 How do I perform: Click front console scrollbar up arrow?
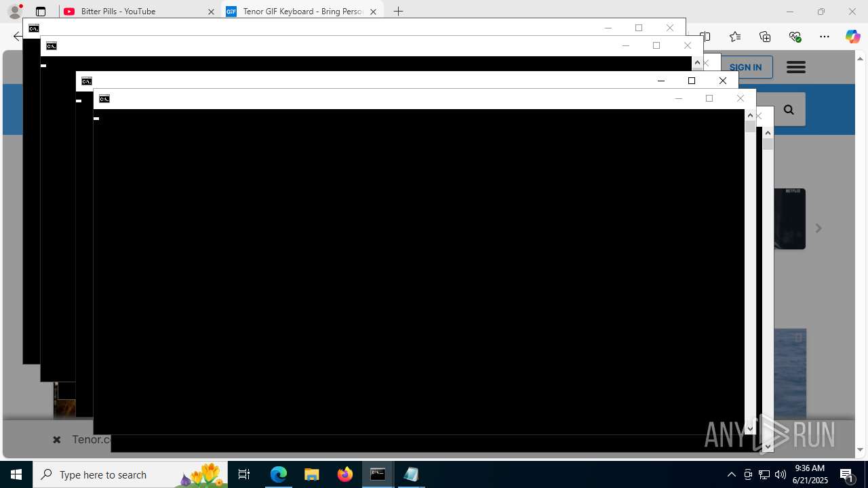click(x=750, y=115)
